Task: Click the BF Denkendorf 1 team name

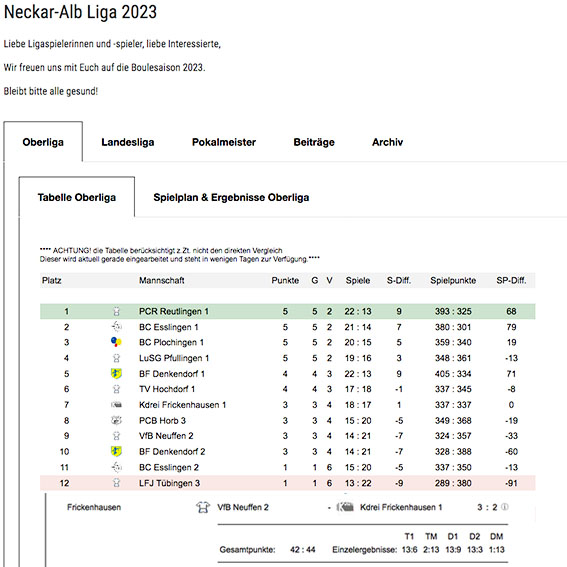Action: (172, 374)
